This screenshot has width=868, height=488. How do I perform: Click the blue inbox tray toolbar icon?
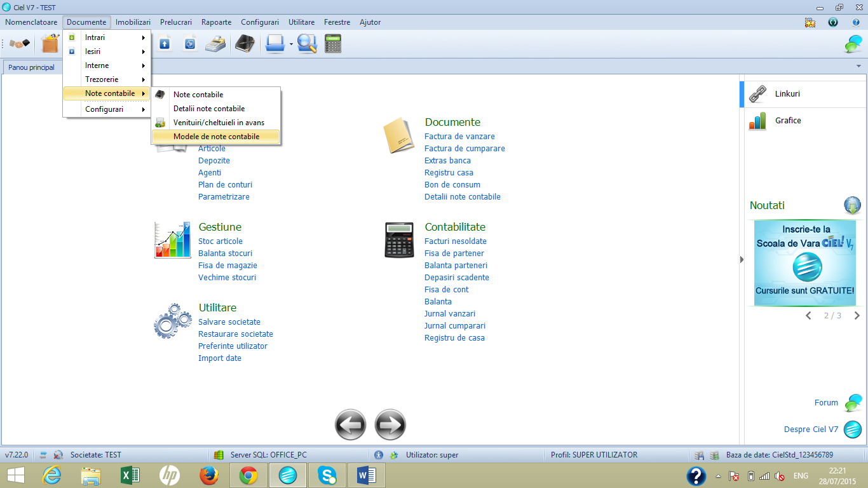pyautogui.click(x=275, y=43)
